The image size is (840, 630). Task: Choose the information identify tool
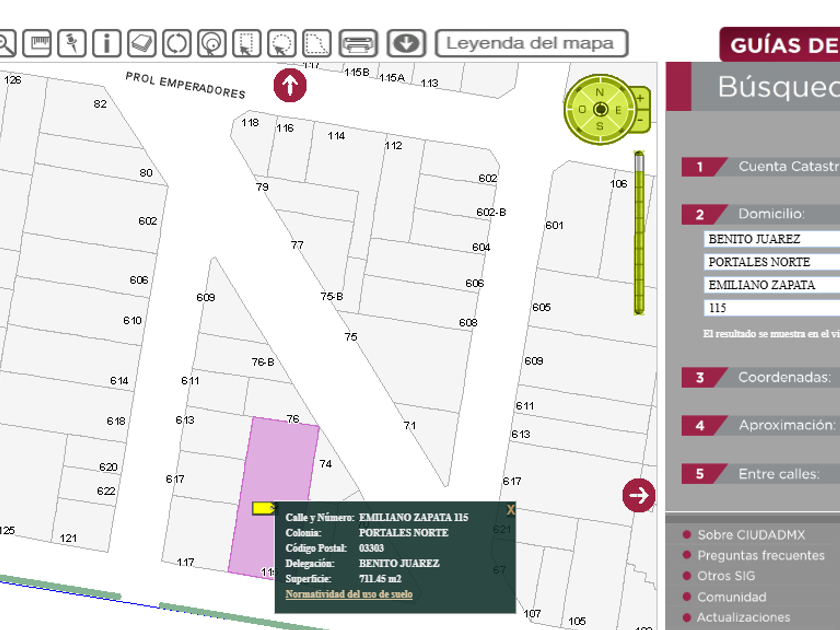107,43
